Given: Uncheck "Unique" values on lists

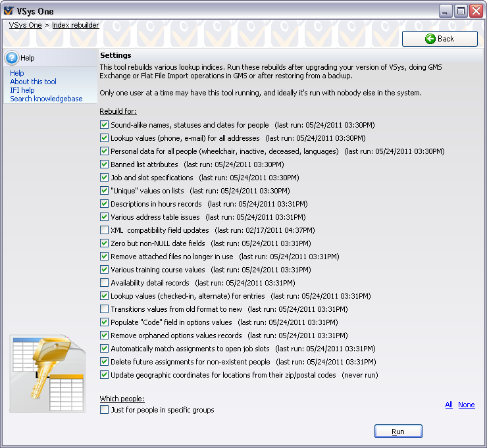Looking at the screenshot, I should click(x=104, y=191).
